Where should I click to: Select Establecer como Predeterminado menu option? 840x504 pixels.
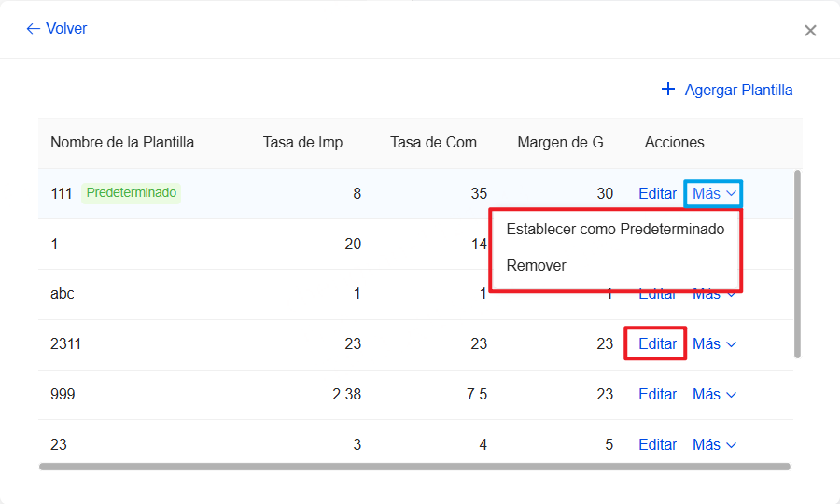point(615,230)
